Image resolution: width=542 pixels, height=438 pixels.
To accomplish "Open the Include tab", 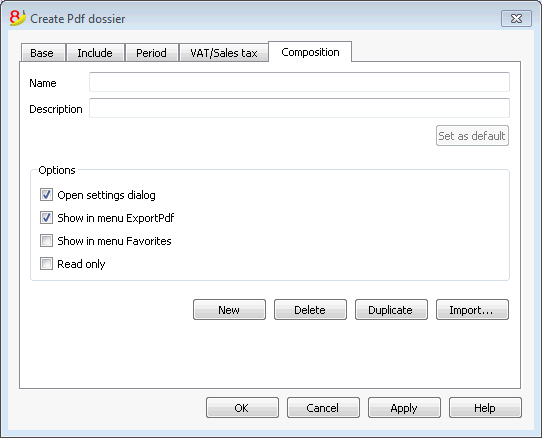I will pyautogui.click(x=95, y=53).
